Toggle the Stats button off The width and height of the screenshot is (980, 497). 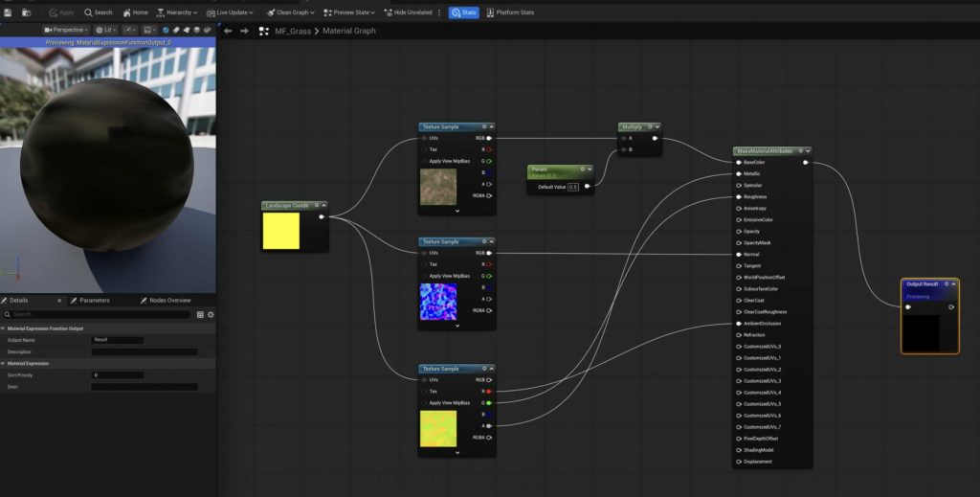point(463,12)
